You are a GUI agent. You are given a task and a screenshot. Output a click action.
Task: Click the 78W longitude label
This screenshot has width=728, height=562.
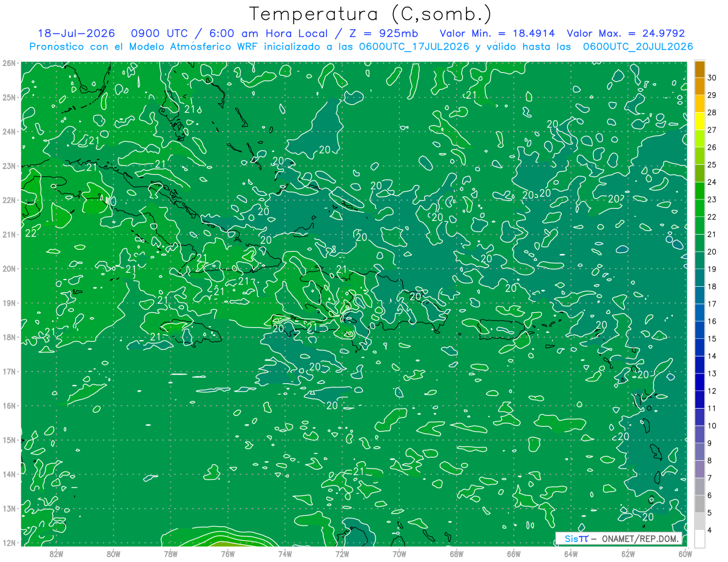coord(170,554)
